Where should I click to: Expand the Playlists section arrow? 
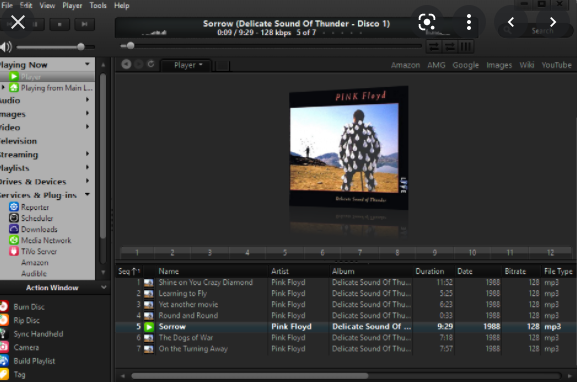(x=88, y=167)
